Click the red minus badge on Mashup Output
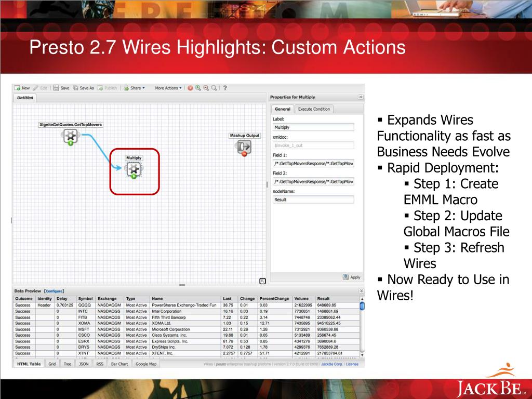 click(x=244, y=154)
